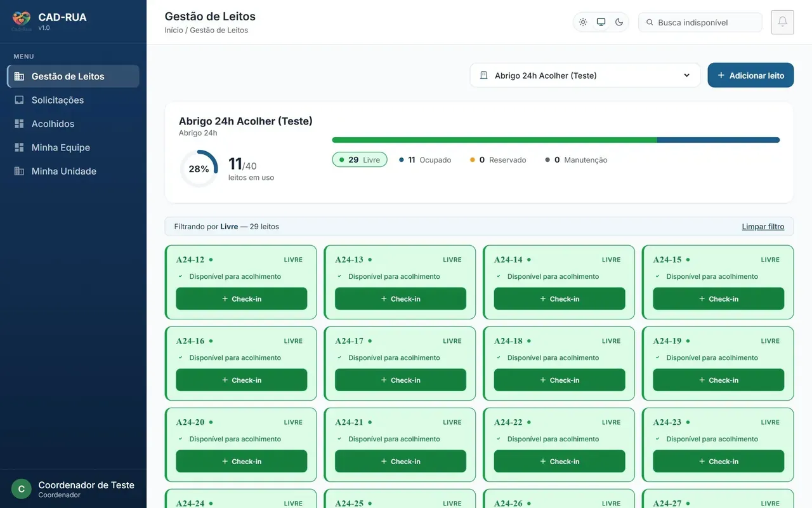Click plus icon on A24-13 Check-in
812x508 pixels.
coord(384,298)
